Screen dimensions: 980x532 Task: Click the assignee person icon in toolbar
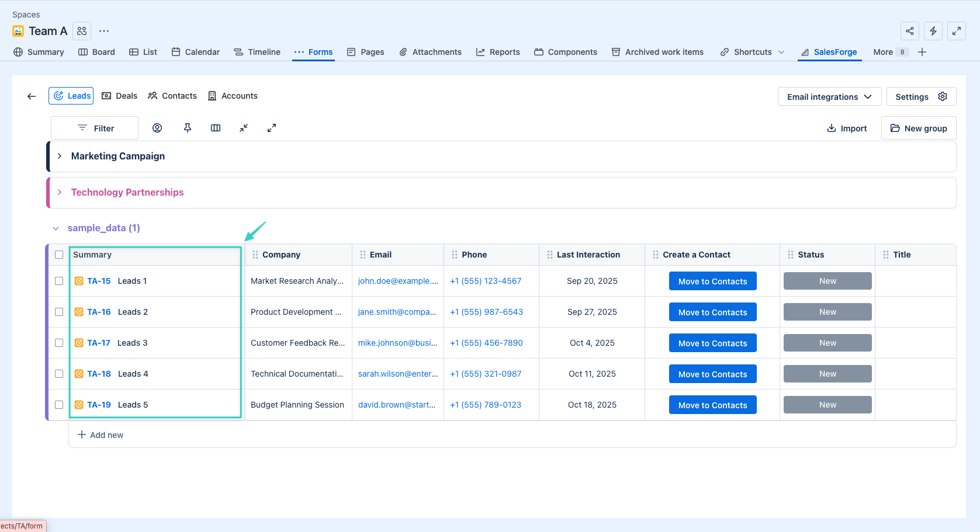pyautogui.click(x=157, y=128)
